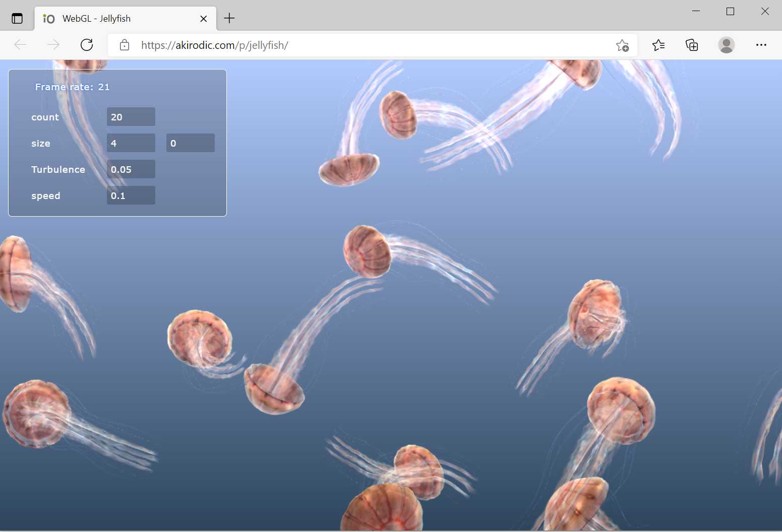Refresh the jellyfish page
This screenshot has height=532, width=782.
tap(87, 45)
